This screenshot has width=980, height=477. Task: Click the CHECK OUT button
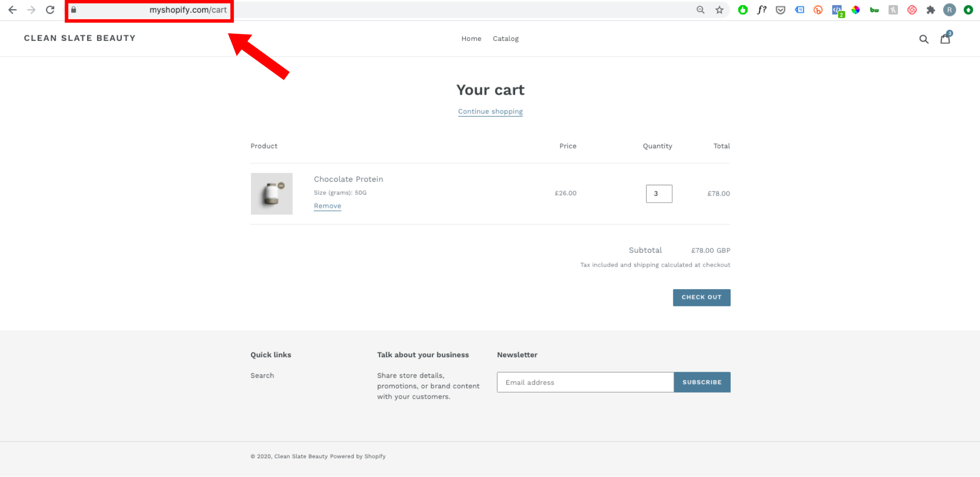701,297
